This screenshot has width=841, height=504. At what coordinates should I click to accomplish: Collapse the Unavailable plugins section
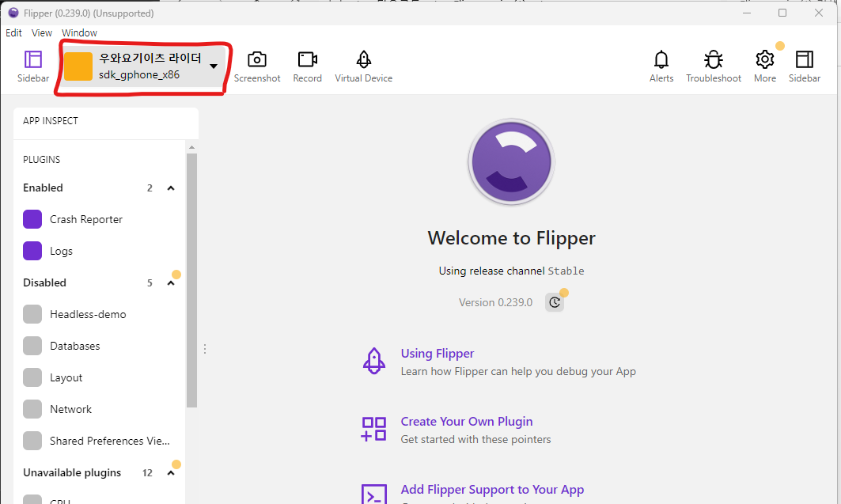171,473
